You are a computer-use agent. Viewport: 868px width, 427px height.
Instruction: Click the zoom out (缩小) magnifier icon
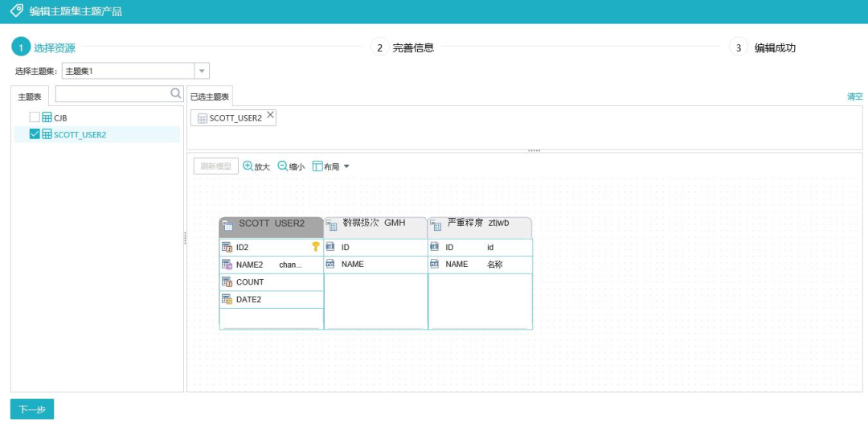[x=282, y=166]
